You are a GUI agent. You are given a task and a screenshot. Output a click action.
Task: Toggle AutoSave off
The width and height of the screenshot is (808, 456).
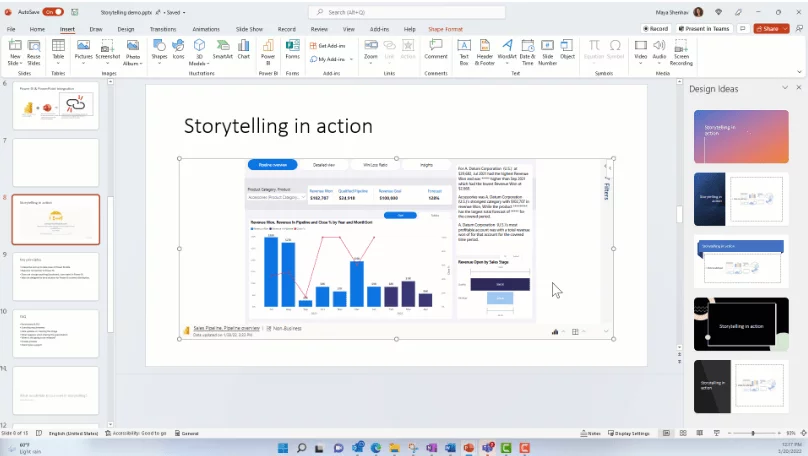pyautogui.click(x=53, y=12)
